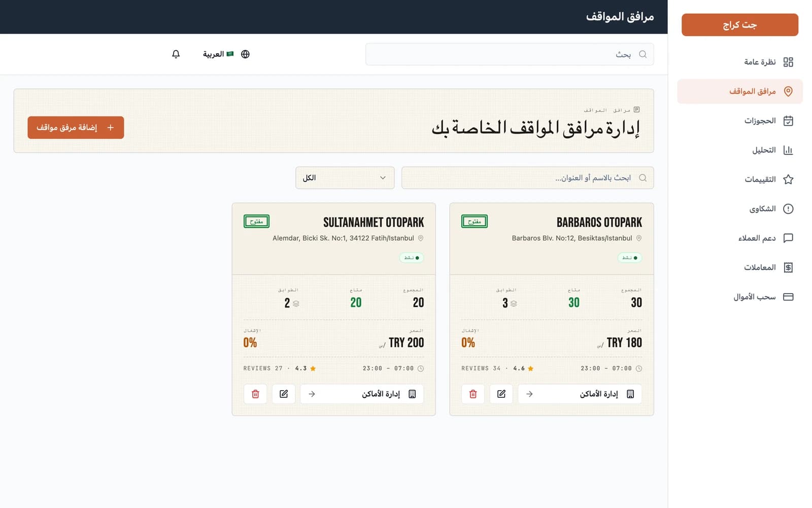Click the location pin icon beside مرافق المواقف

pyautogui.click(x=788, y=91)
